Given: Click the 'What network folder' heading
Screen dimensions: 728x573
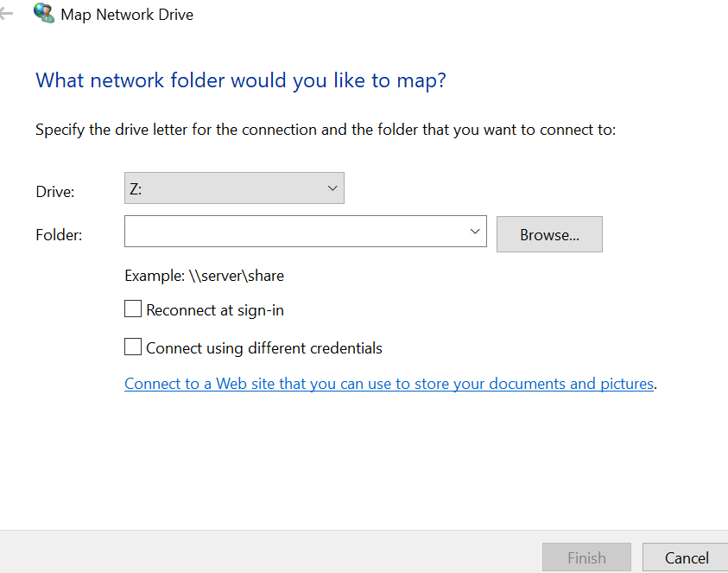Looking at the screenshot, I should (x=241, y=80).
